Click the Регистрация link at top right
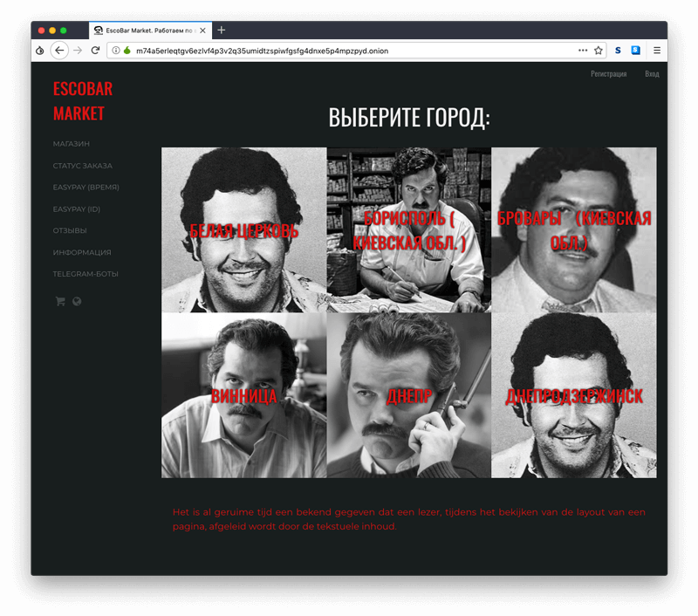The width and height of the screenshot is (698, 616). coord(608,74)
